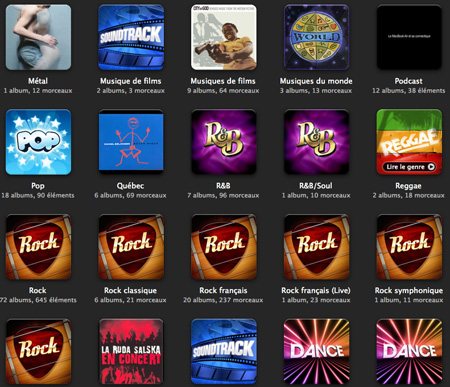Click the Reggae genre title text
Viewport: 450px width, 387px height.
coord(408,186)
